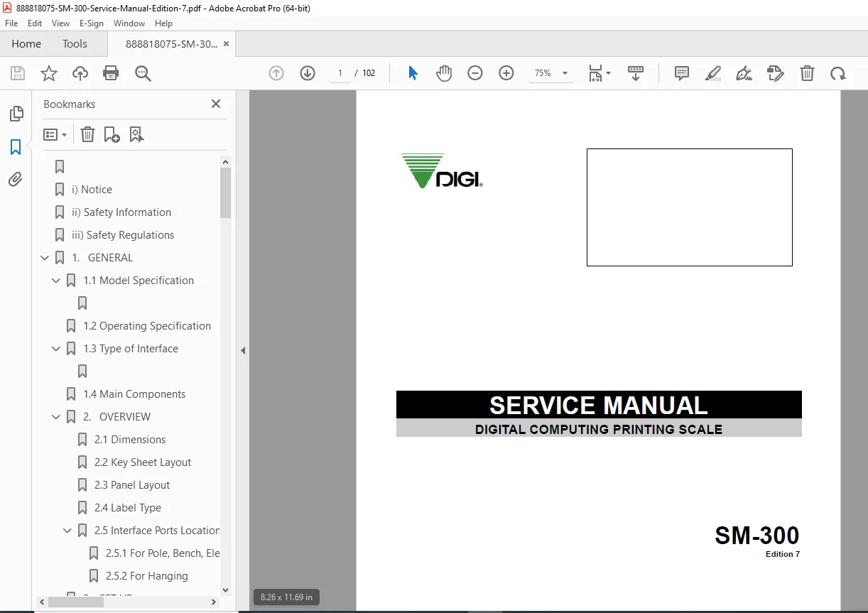868x613 pixels.
Task: Delete page trash icon in toolbar
Action: tap(807, 73)
